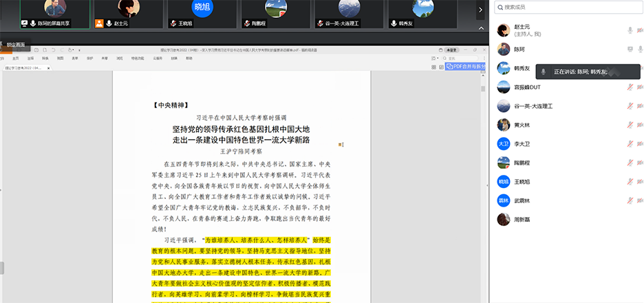
Task: Click the new document icon in PDF toolbar
Action: click(45, 50)
